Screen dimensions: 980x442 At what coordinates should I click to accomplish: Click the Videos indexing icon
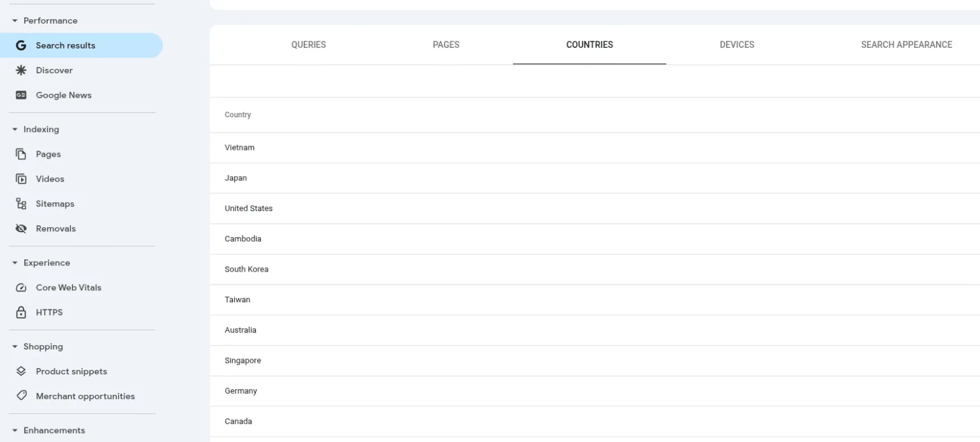tap(21, 179)
